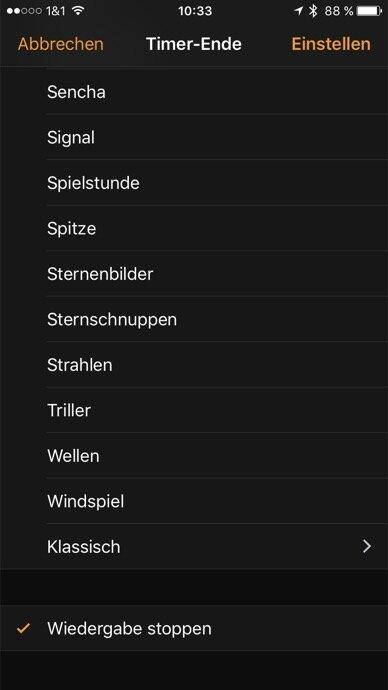388x690 pixels.
Task: Tap the orange checkmark beside Wiedergabe stoppen
Action: [x=23, y=628]
